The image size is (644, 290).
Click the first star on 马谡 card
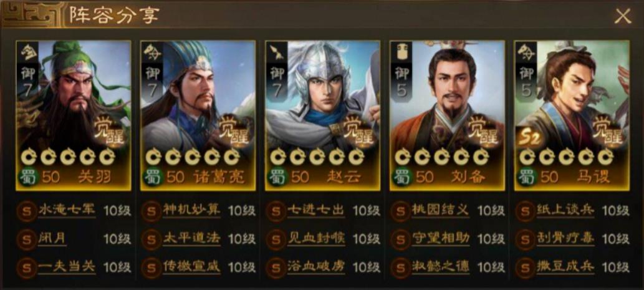[x=527, y=157]
